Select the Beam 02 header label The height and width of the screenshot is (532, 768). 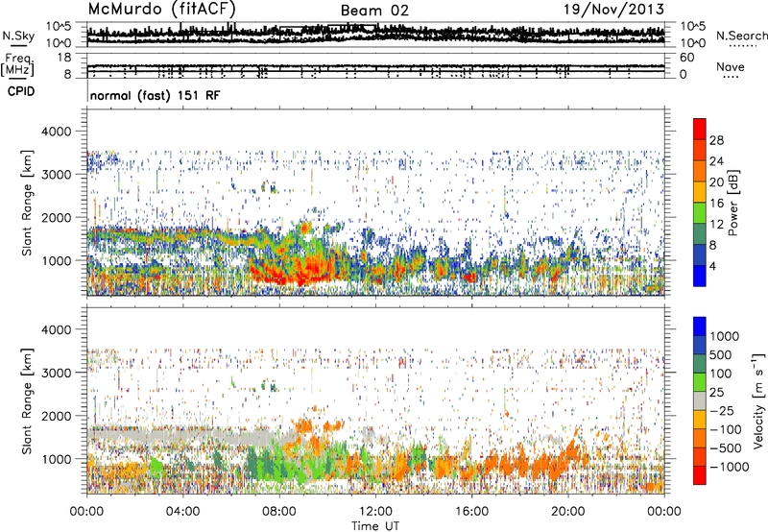pos(374,11)
